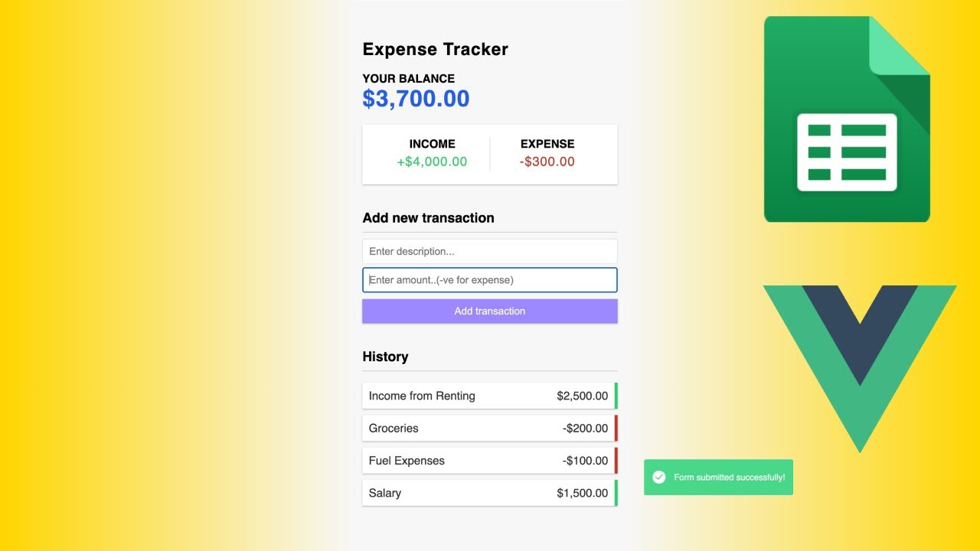Viewport: 980px width, 551px height.
Task: Select the Fuel Expenses history entry
Action: (x=490, y=461)
